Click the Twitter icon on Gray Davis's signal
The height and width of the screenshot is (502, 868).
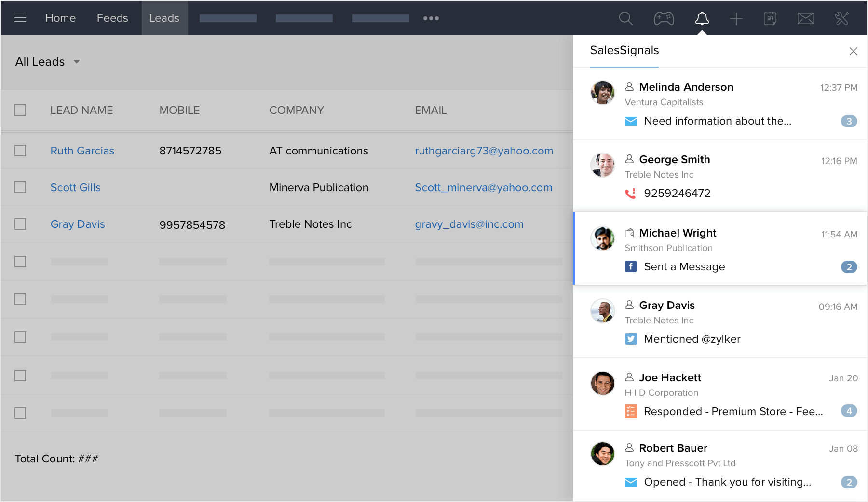(x=631, y=339)
